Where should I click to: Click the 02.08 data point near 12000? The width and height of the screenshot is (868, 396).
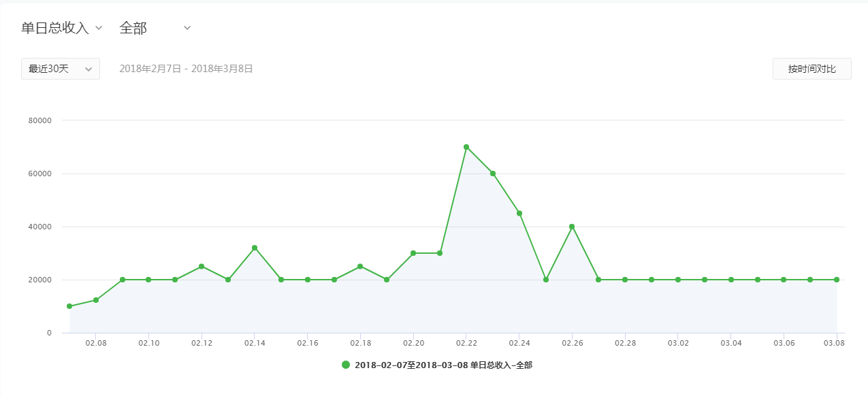pos(96,300)
